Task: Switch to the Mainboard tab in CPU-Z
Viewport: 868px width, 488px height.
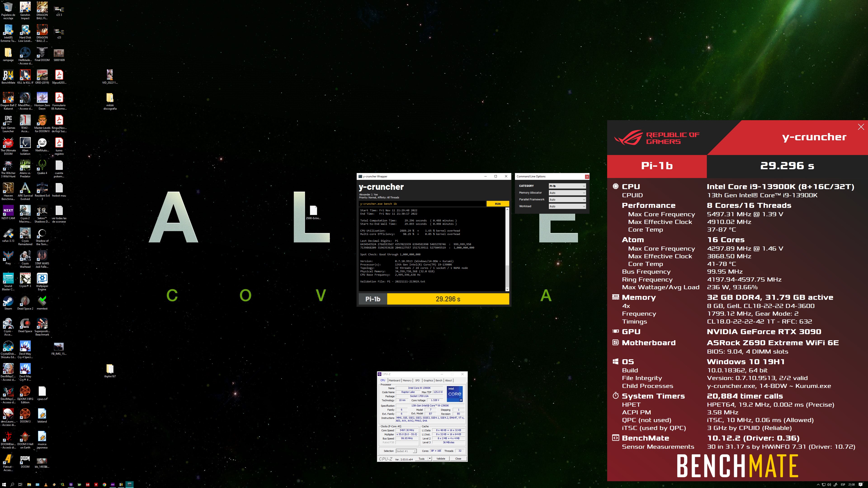Action: click(x=395, y=380)
